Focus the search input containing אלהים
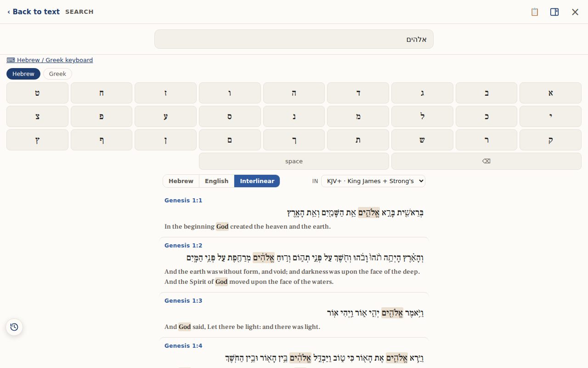 pos(294,39)
